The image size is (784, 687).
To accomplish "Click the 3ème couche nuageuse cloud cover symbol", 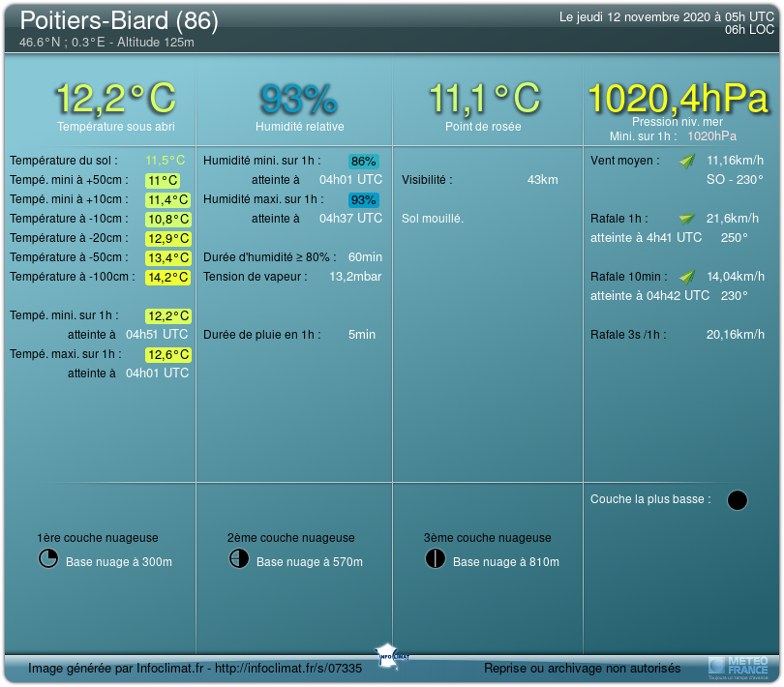I will (435, 558).
